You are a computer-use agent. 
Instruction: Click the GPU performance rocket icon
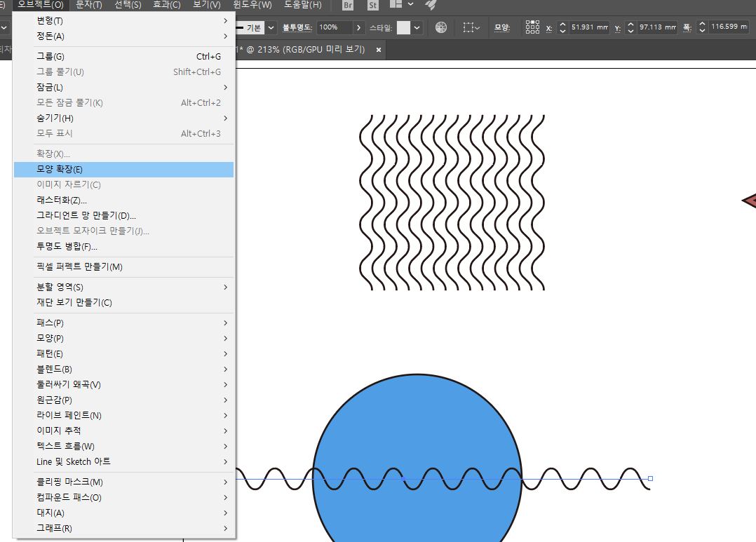tap(431, 5)
